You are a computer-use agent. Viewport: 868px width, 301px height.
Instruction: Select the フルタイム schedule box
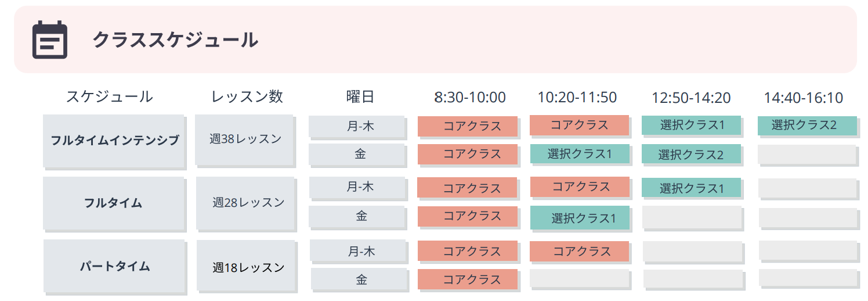click(x=114, y=203)
